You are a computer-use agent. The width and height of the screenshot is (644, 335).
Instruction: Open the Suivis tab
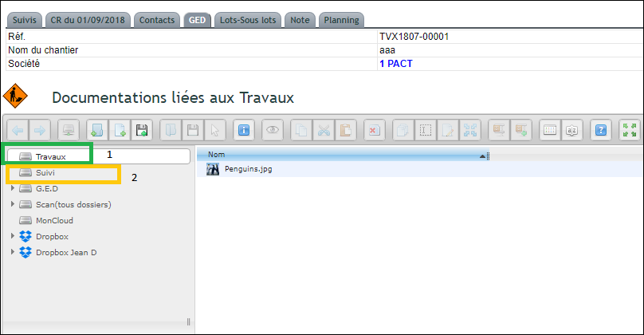pyautogui.click(x=24, y=20)
